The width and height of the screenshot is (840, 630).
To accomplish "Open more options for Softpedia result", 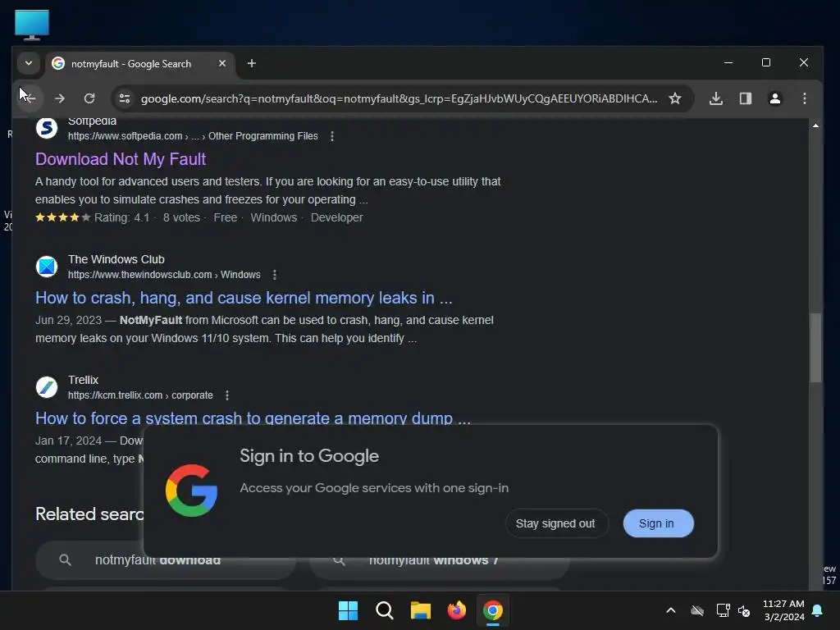I will [x=332, y=136].
